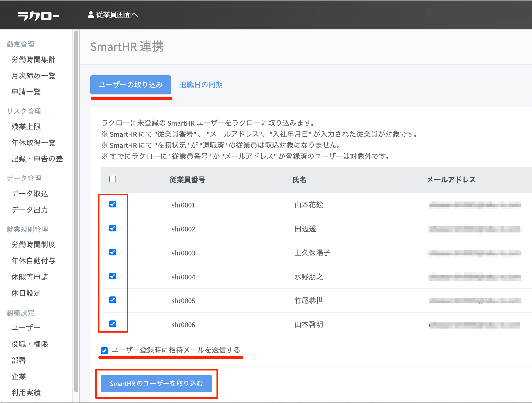Open 休日設定 in sidebar
This screenshot has width=532, height=403.
(26, 293)
